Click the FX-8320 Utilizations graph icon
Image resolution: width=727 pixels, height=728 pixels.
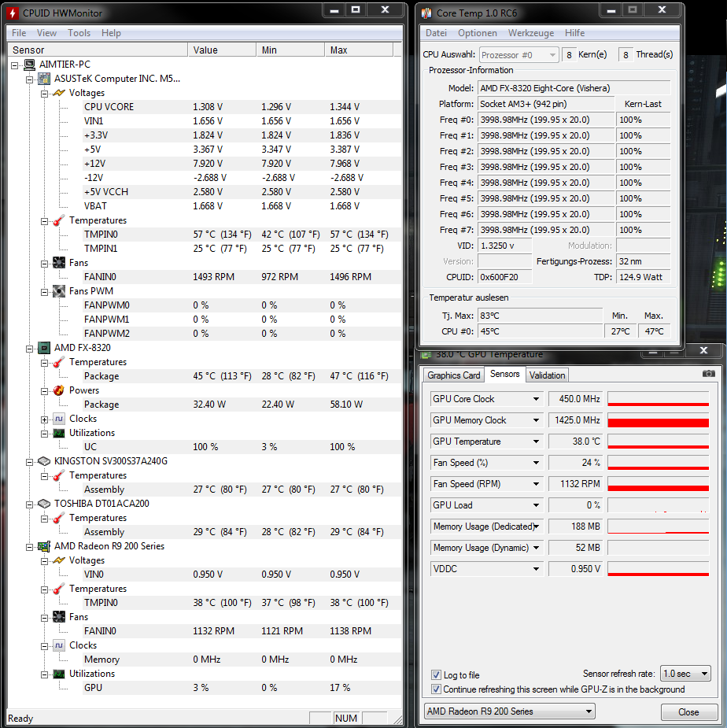tap(59, 433)
